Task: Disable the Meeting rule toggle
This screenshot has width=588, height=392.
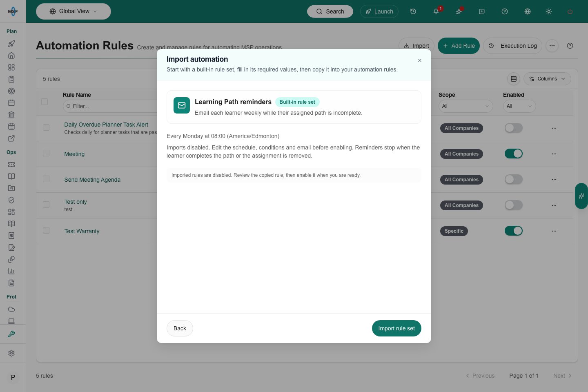Action: (514, 154)
